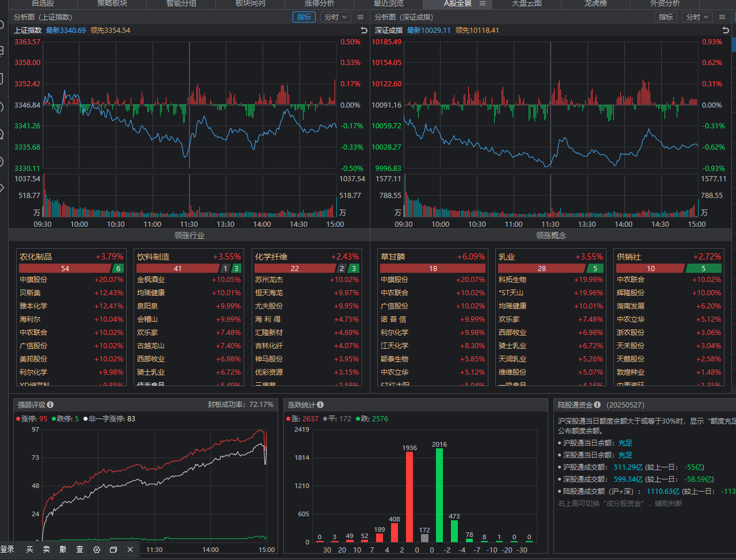This screenshot has width=736, height=560.
Task: Expand the 分时 dropdown on 深证成指 chart
Action: click(x=697, y=17)
